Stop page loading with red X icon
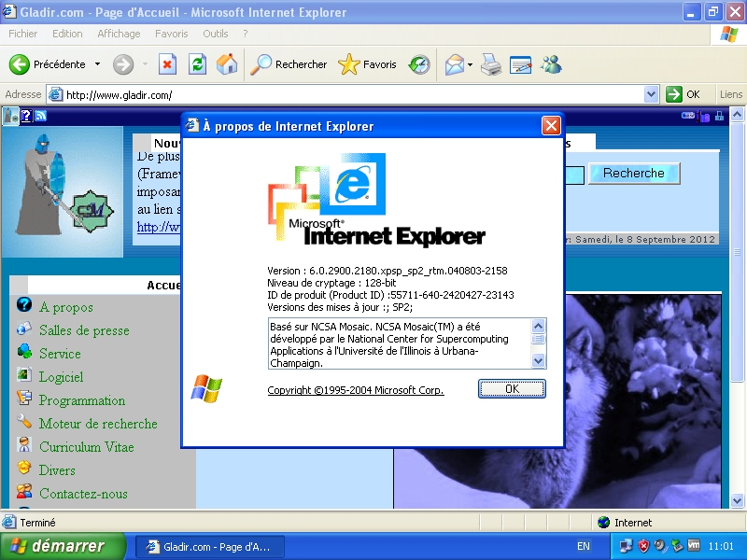Image resolution: width=747 pixels, height=560 pixels. (167, 64)
